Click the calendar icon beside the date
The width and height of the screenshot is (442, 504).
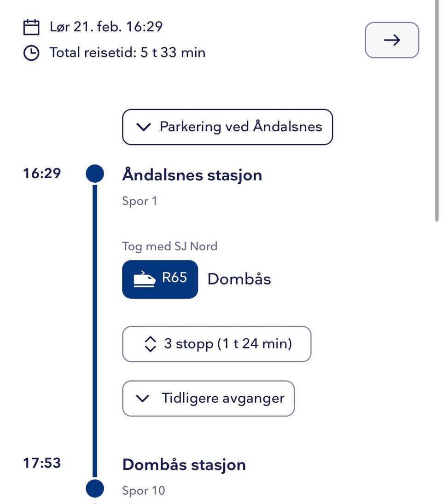(31, 27)
